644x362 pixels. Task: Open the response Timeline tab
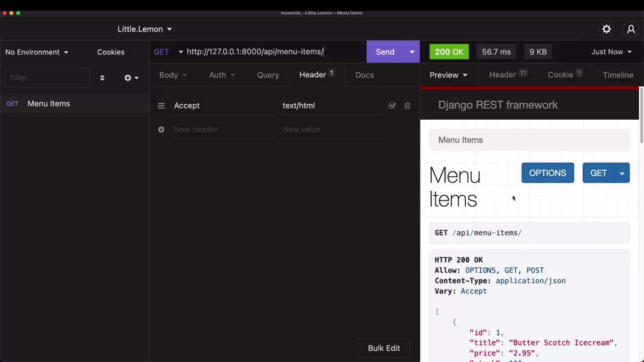coord(618,75)
